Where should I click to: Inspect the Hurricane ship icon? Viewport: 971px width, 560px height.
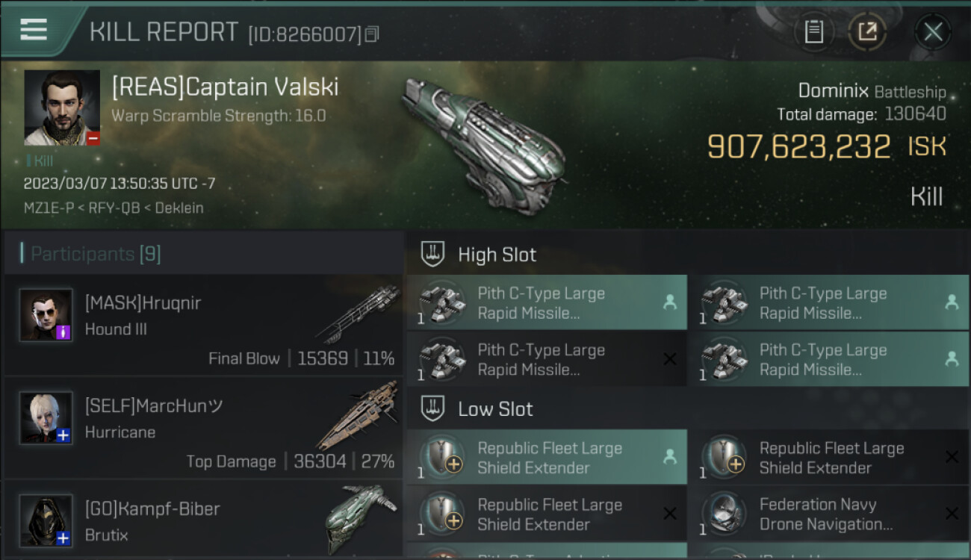point(357,414)
